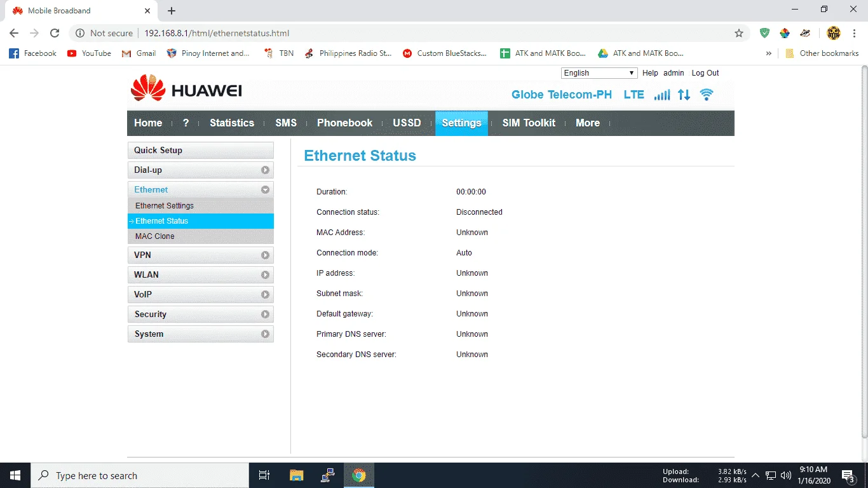Click the Help link
The height and width of the screenshot is (488, 868).
[650, 73]
